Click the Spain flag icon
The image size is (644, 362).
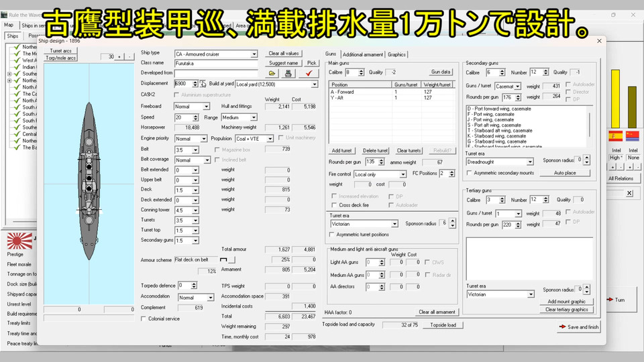click(x=615, y=136)
